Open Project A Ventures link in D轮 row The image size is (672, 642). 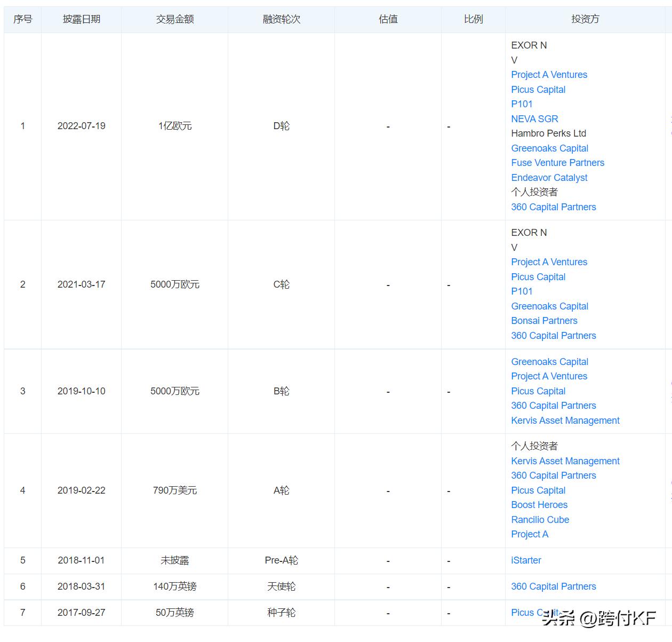[x=549, y=75]
